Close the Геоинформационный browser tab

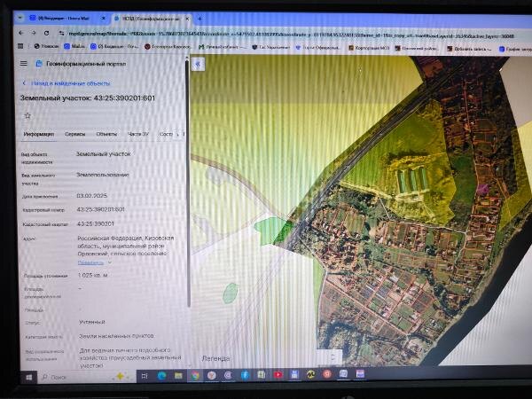point(187,19)
